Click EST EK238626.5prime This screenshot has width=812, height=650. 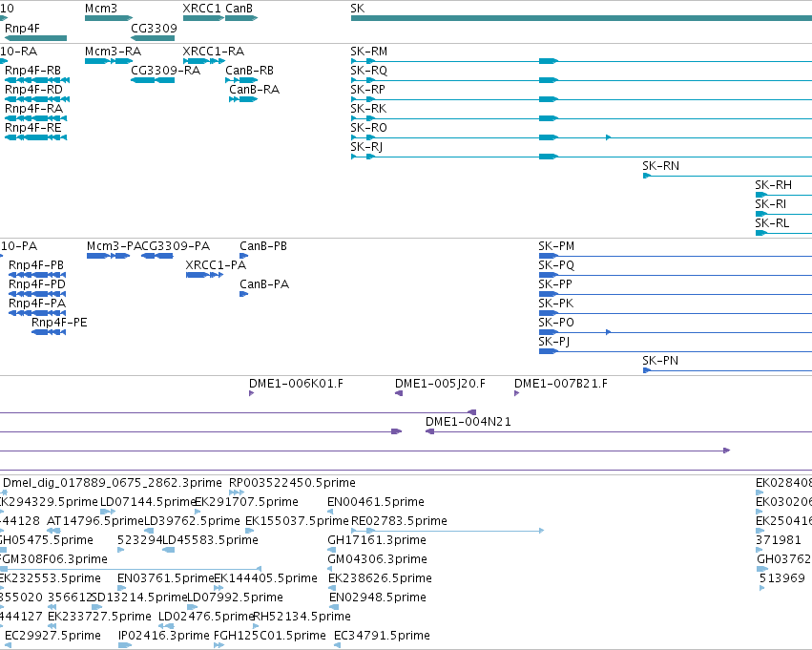(332, 588)
